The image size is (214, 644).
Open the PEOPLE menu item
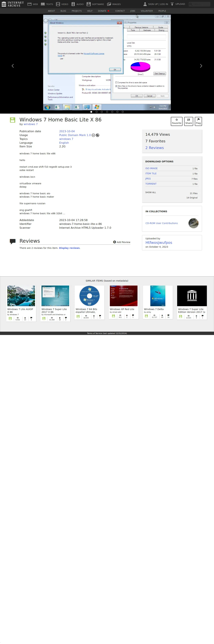pos(162,11)
